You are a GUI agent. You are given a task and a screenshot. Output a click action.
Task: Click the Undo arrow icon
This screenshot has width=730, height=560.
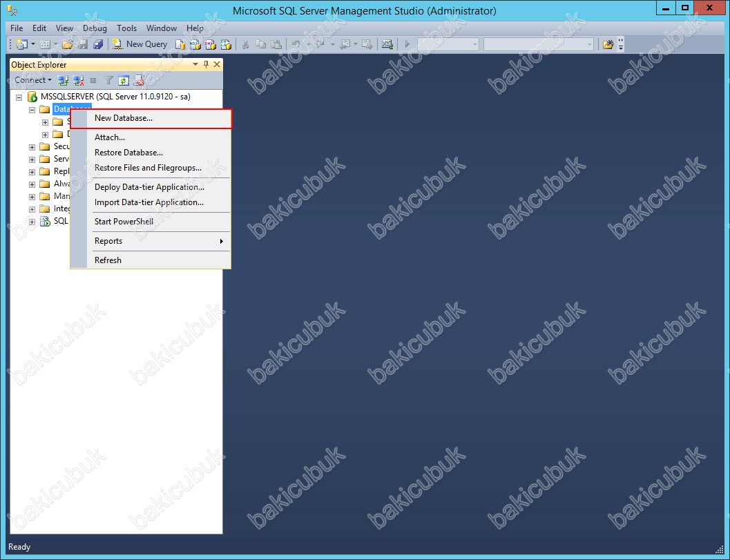(296, 44)
